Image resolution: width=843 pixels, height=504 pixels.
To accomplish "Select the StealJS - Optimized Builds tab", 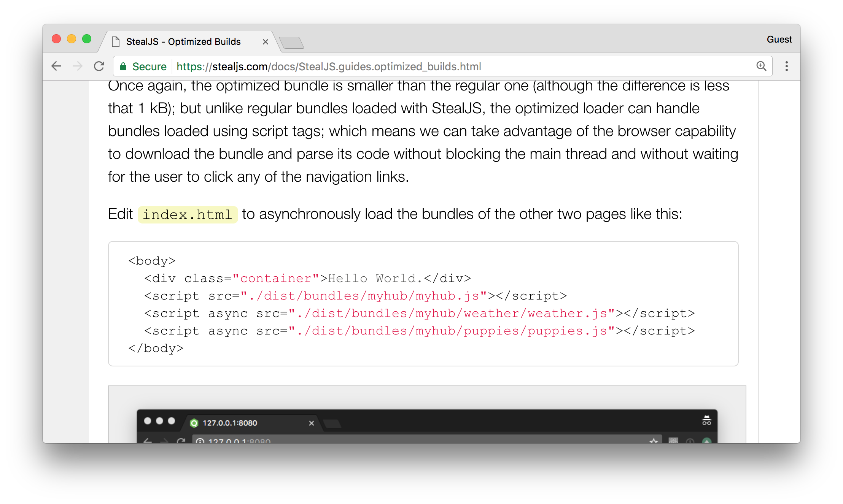I will [189, 41].
